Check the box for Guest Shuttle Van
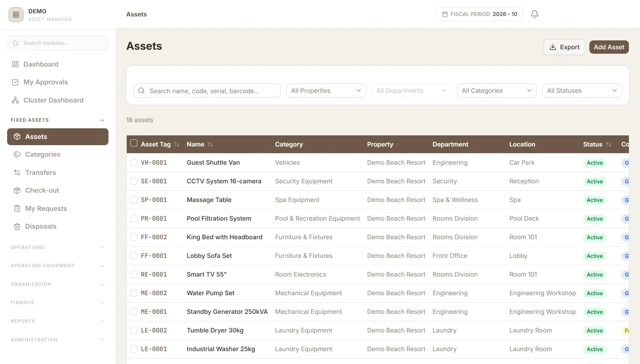Image resolution: width=640 pixels, height=364 pixels. [134, 162]
